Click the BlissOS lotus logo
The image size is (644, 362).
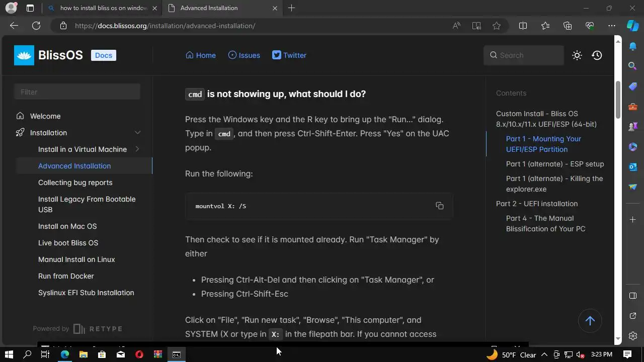tap(24, 55)
